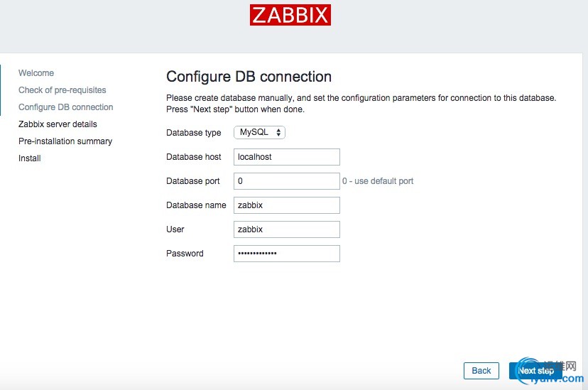Click the ZABBIX logo
Image resolution: width=588 pixels, height=390 pixels.
pos(290,15)
